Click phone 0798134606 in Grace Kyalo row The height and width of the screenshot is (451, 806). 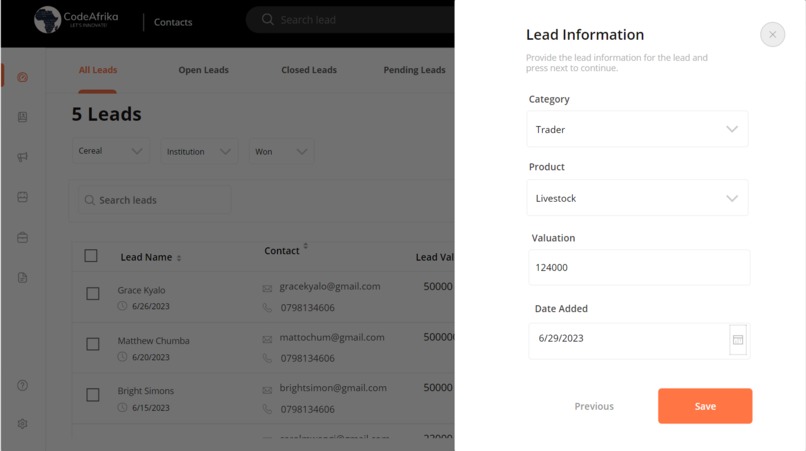point(307,308)
